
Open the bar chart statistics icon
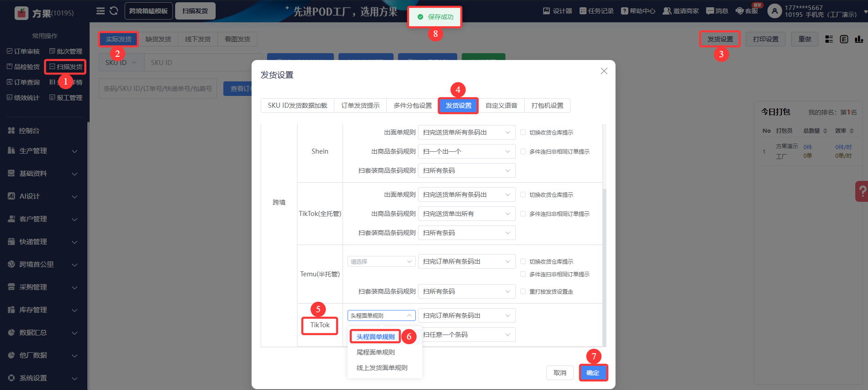click(859, 39)
